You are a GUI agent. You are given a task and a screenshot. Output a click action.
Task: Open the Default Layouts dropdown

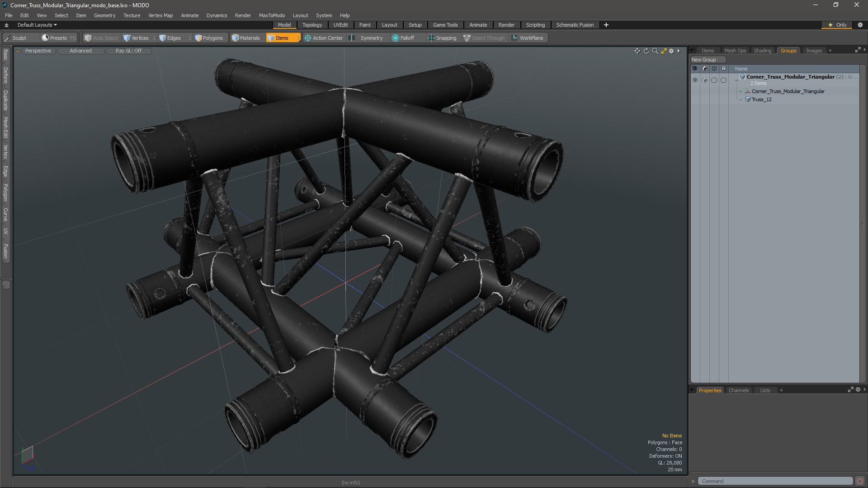click(37, 25)
